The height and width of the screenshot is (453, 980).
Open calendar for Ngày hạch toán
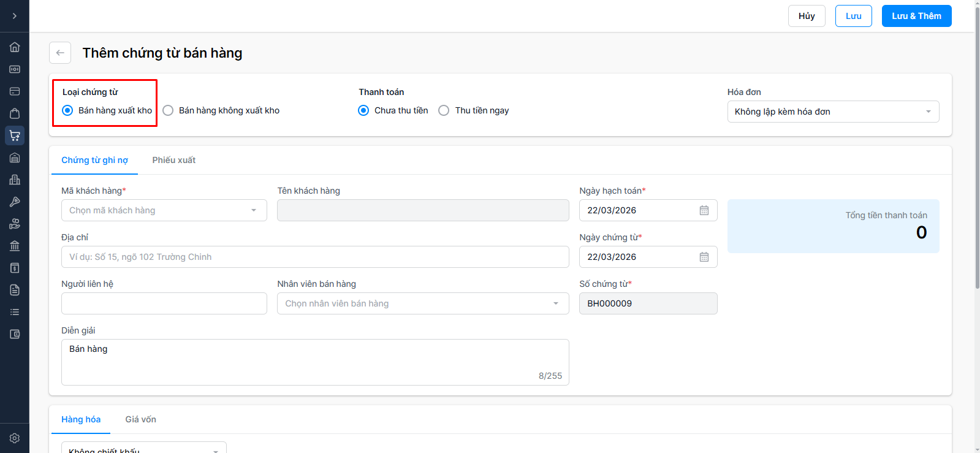pos(704,210)
